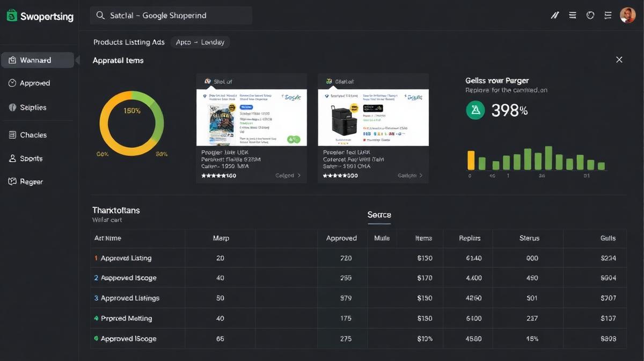The height and width of the screenshot is (361, 644).
Task: Open the Slieil of product card thumbnail
Action: (x=252, y=117)
